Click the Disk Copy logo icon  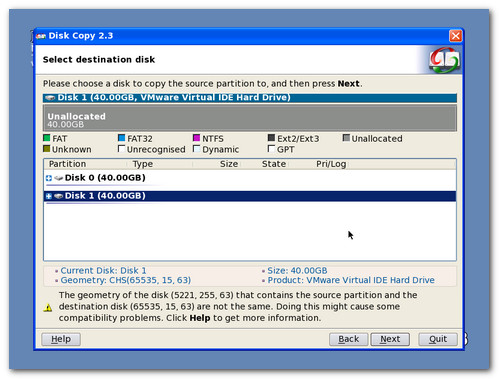444,60
